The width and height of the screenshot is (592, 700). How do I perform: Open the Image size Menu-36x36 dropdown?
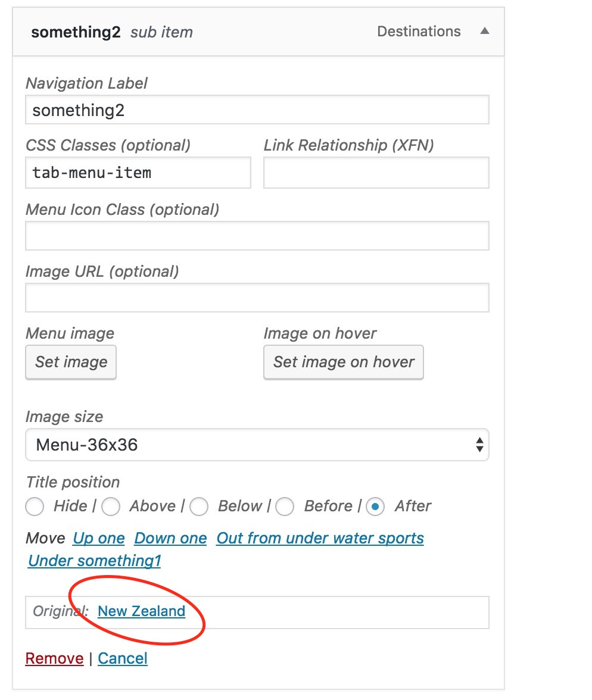tap(257, 445)
